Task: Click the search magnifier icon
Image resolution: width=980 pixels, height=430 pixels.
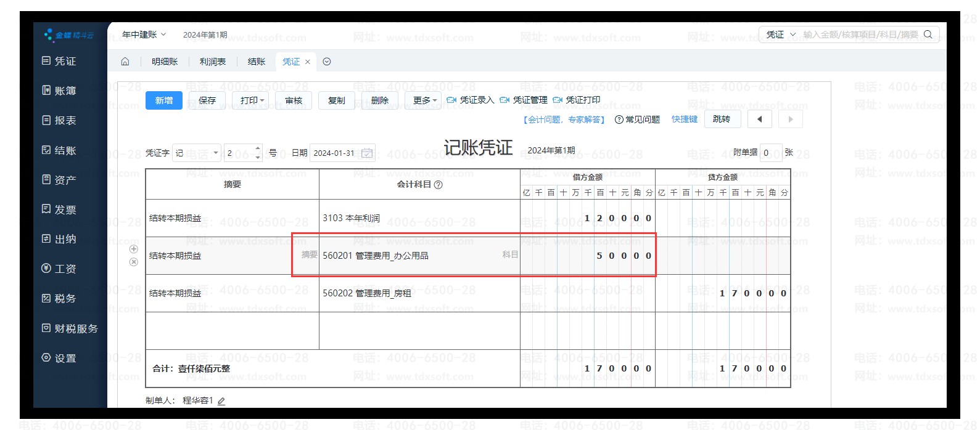Action: pyautogui.click(x=928, y=34)
